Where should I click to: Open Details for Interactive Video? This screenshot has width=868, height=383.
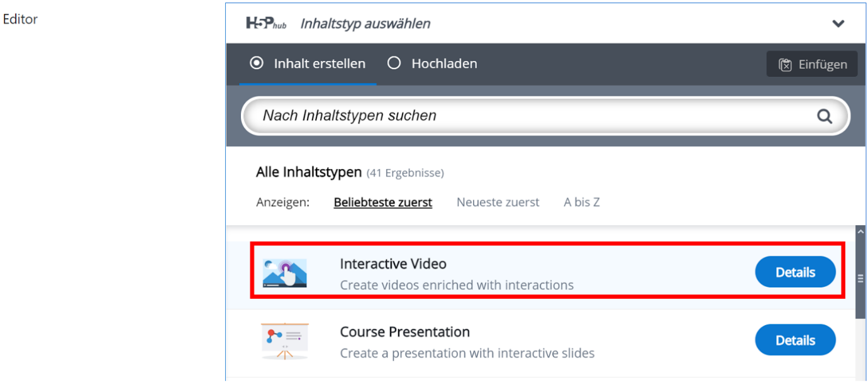click(795, 271)
